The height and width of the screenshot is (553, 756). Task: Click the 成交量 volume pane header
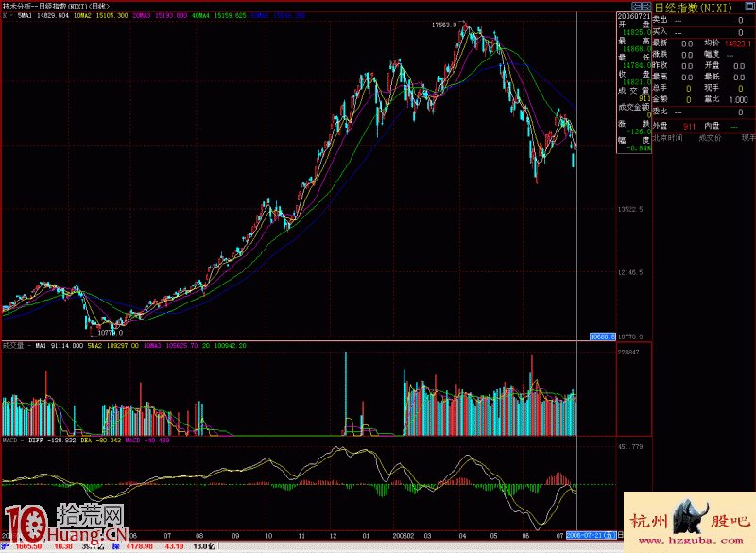click(13, 346)
